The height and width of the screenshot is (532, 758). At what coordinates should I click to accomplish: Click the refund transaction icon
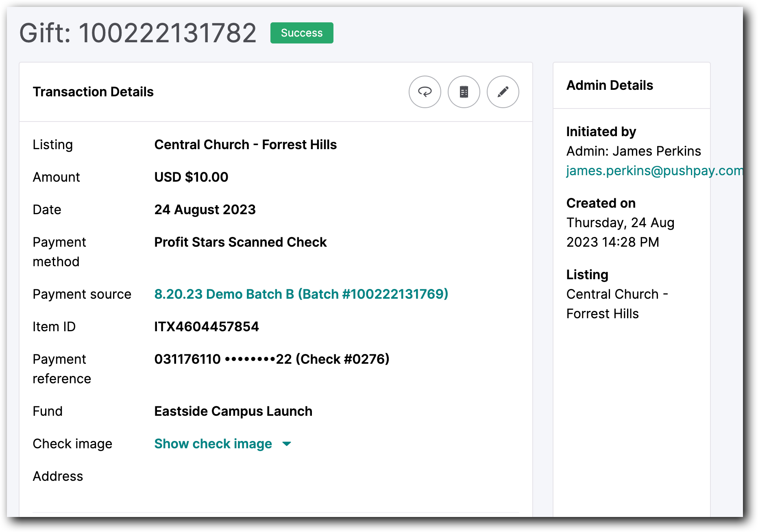pyautogui.click(x=425, y=92)
